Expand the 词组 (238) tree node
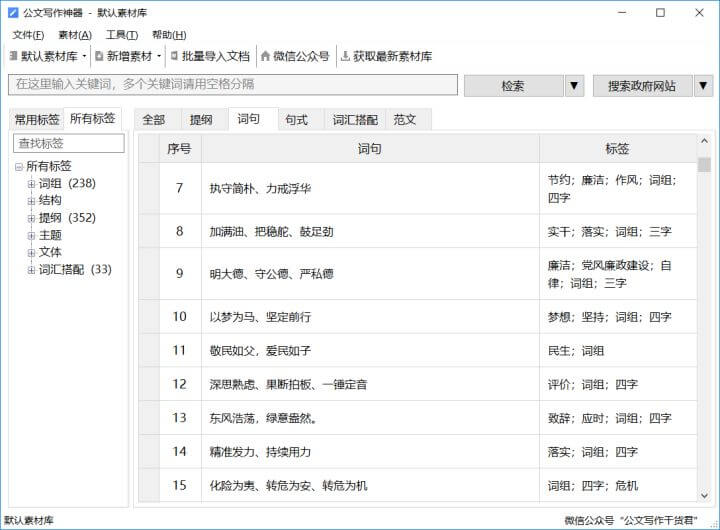The height and width of the screenshot is (530, 720). (x=31, y=184)
